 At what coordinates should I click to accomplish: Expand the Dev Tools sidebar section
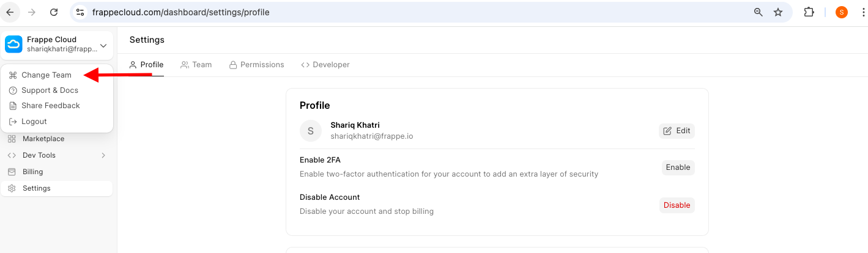pos(103,155)
